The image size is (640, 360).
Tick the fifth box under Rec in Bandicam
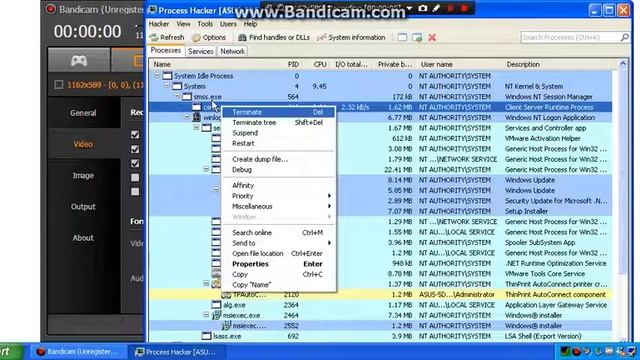(135, 191)
